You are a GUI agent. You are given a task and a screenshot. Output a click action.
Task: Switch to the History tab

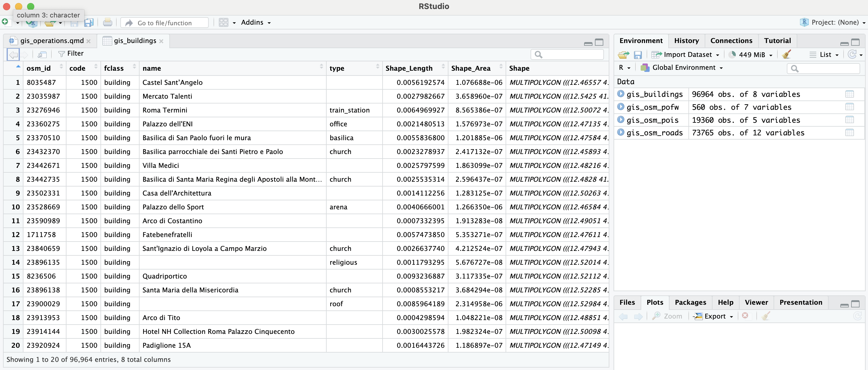tap(686, 41)
